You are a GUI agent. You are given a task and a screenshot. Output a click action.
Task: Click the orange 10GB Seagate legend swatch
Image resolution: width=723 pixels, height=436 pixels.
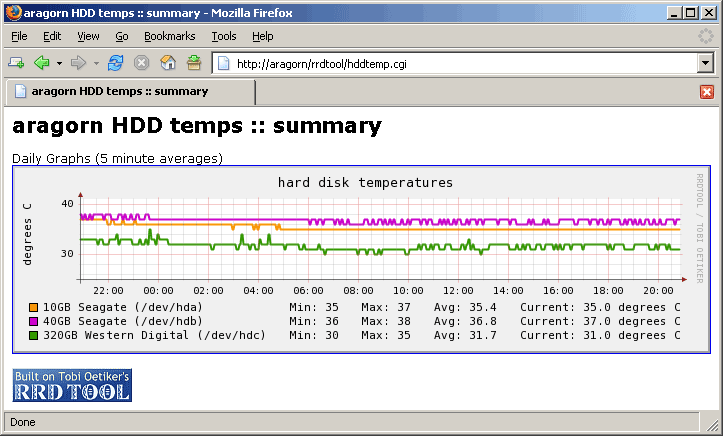pyautogui.click(x=33, y=307)
